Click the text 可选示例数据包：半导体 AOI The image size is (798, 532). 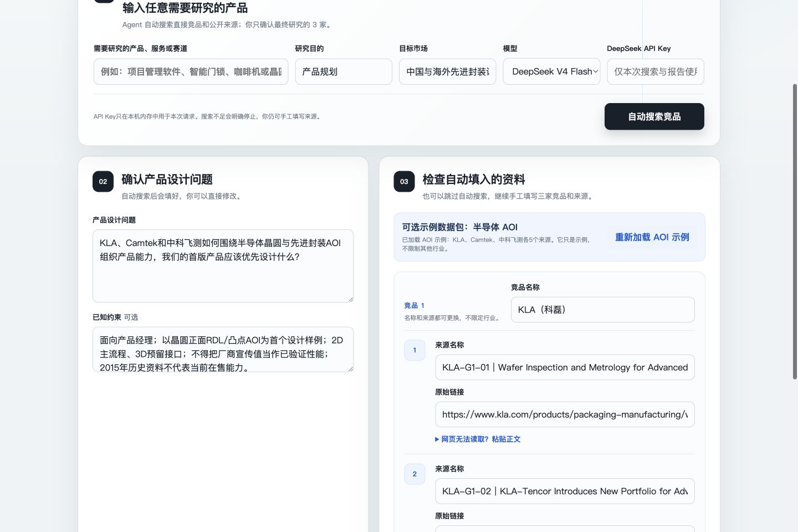460,227
